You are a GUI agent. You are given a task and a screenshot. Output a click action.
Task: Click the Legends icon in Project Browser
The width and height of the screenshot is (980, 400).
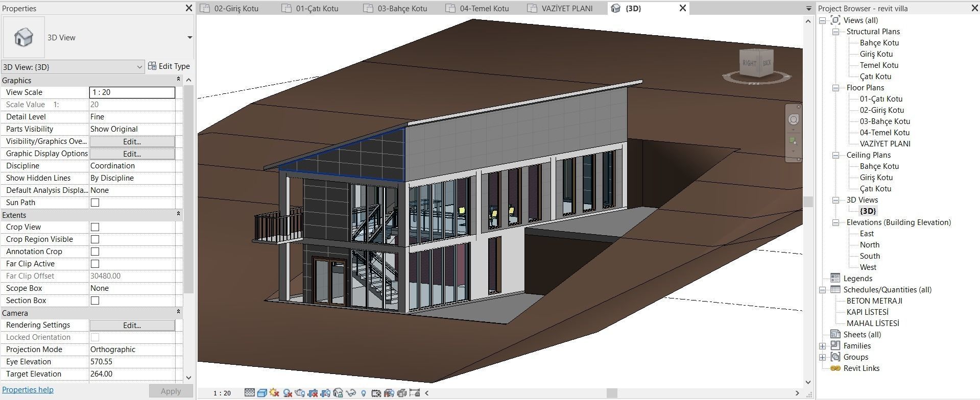[x=835, y=278]
